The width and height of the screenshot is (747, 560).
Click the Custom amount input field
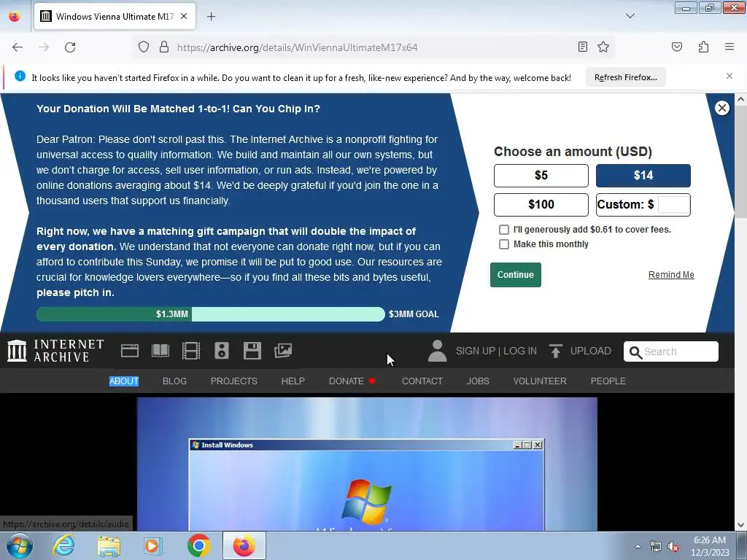click(x=673, y=205)
